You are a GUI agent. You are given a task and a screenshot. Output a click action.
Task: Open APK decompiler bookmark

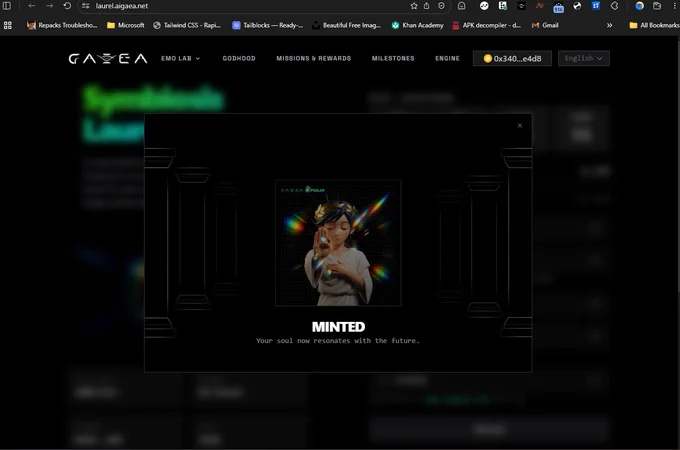coord(487,25)
